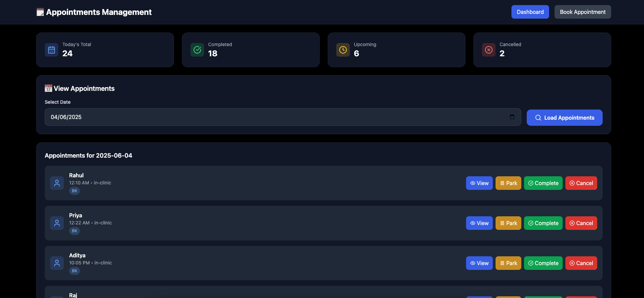View Priya's appointment details
The height and width of the screenshot is (298, 644).
click(x=479, y=223)
